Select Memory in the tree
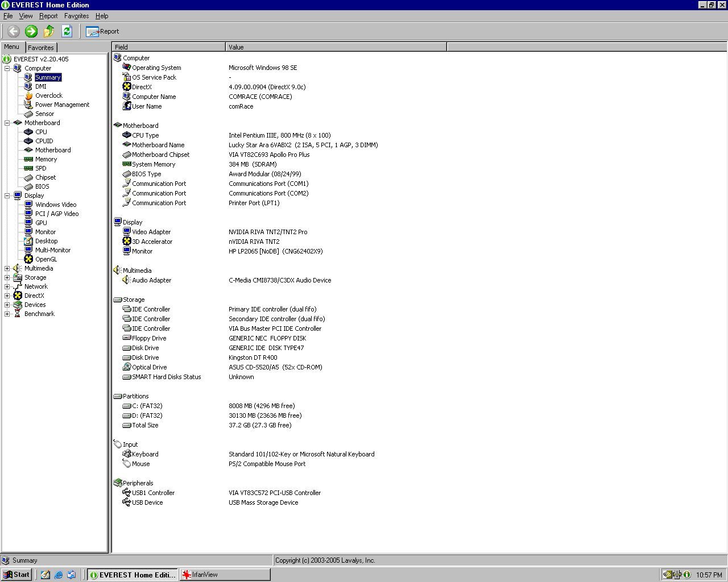 coord(45,159)
